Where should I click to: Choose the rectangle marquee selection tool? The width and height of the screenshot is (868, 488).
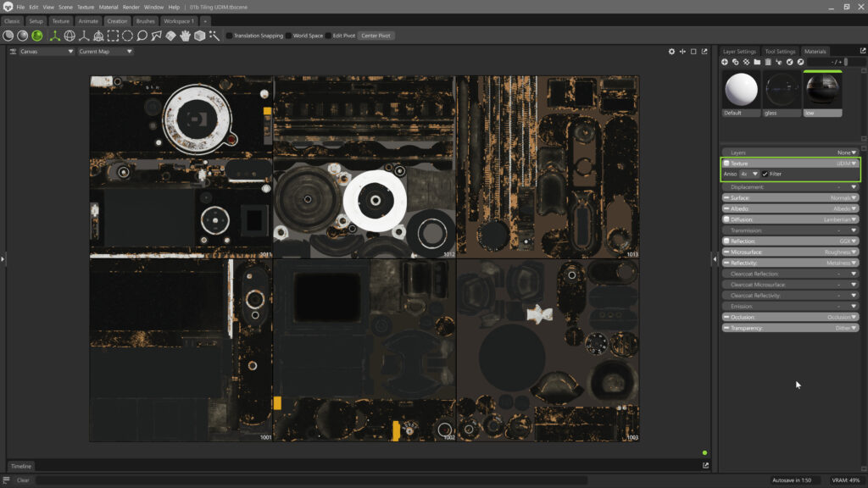click(113, 36)
